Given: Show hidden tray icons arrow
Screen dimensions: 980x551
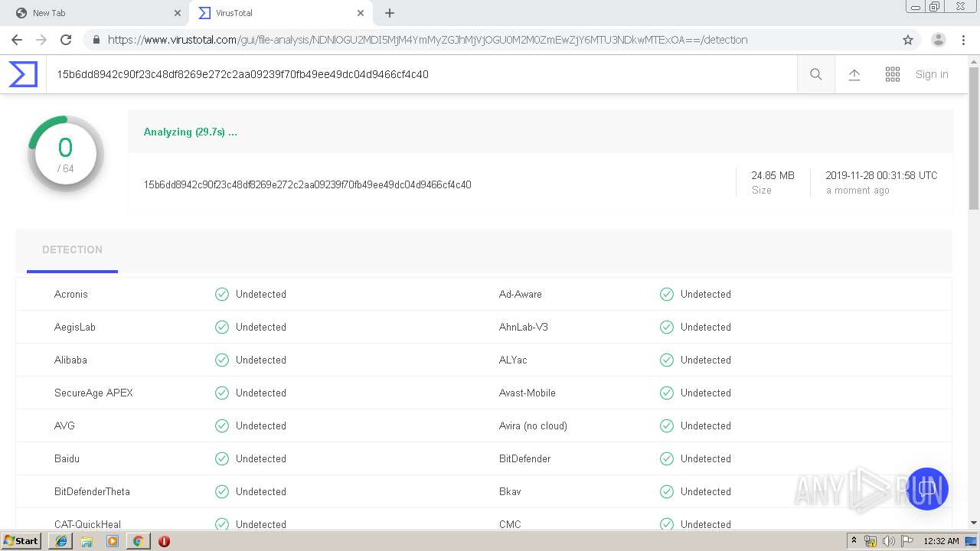Looking at the screenshot, I should (x=854, y=541).
